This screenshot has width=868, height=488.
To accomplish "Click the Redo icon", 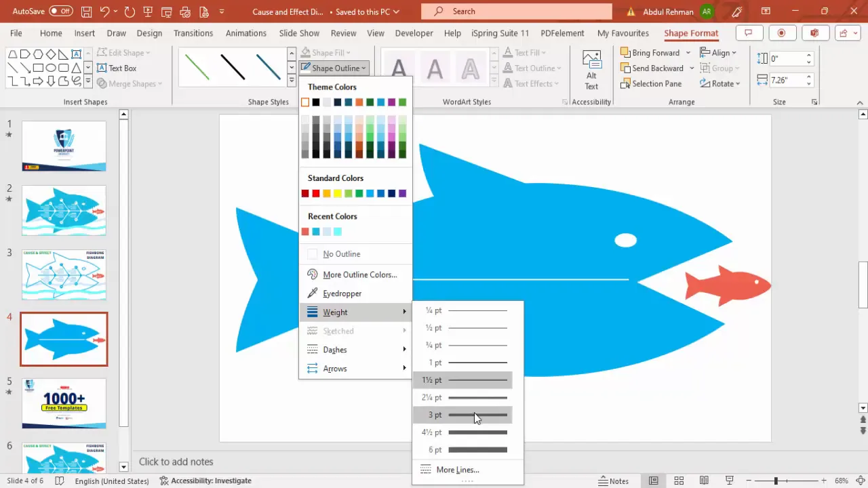I will pyautogui.click(x=130, y=12).
